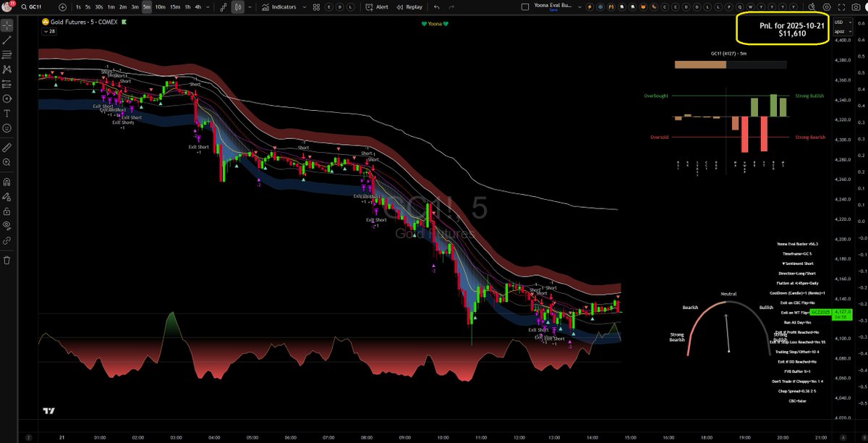Start bar Replay mode
The image size is (868, 443).
click(409, 7)
